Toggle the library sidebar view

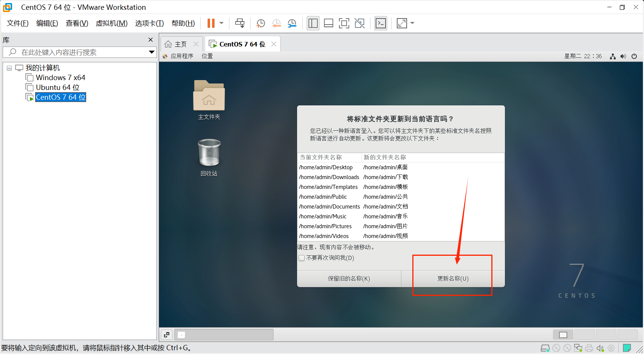tap(313, 23)
